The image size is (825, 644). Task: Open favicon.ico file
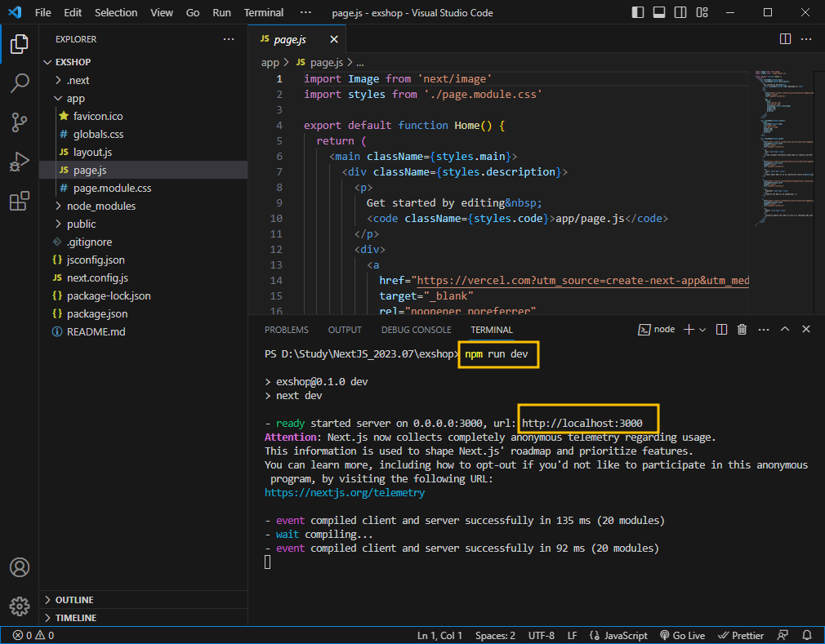pyautogui.click(x=143, y=116)
